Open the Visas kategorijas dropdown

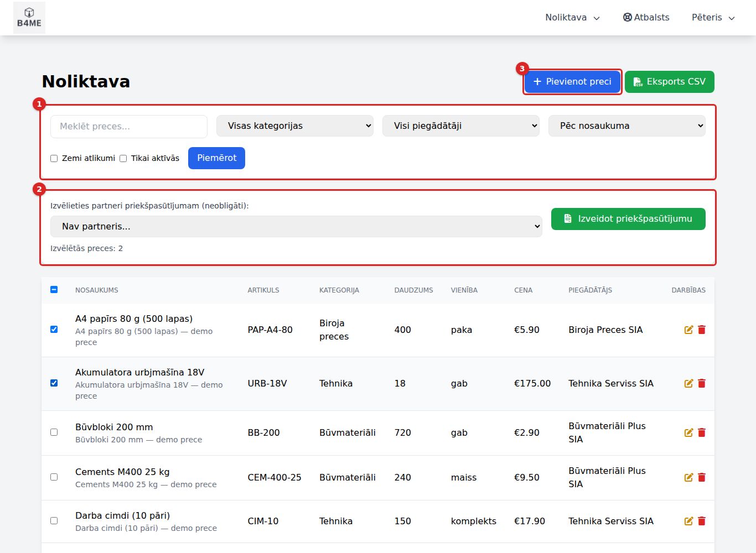pos(295,126)
